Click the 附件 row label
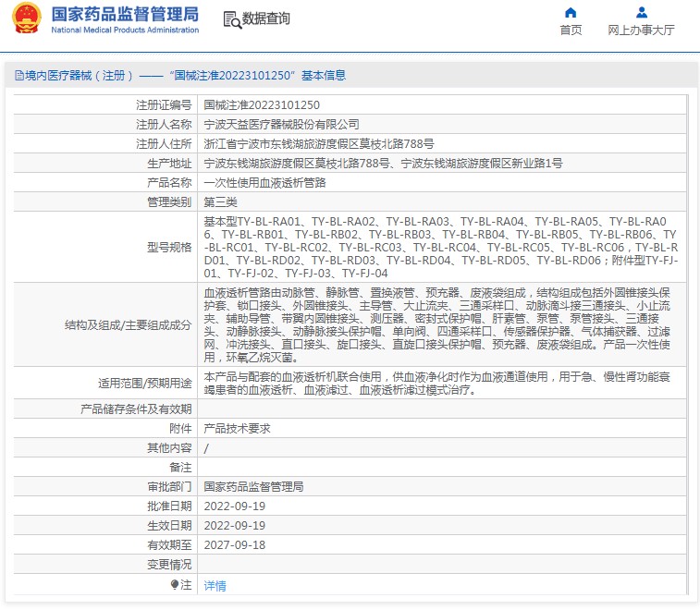 [180, 428]
